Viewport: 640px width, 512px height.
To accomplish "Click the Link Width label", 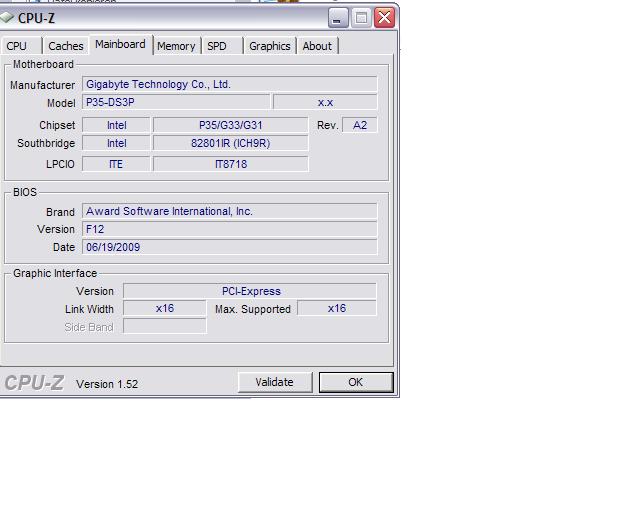I will pyautogui.click(x=89, y=309).
